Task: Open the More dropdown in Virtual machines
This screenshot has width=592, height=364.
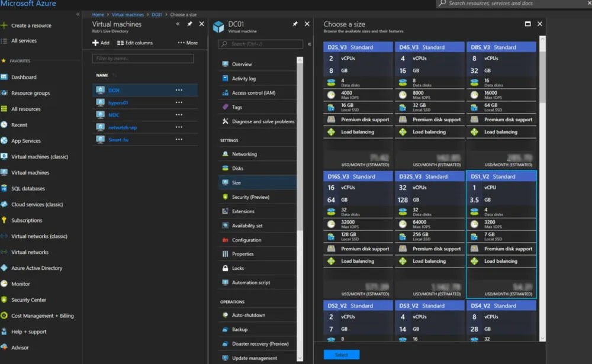Action: click(x=188, y=43)
